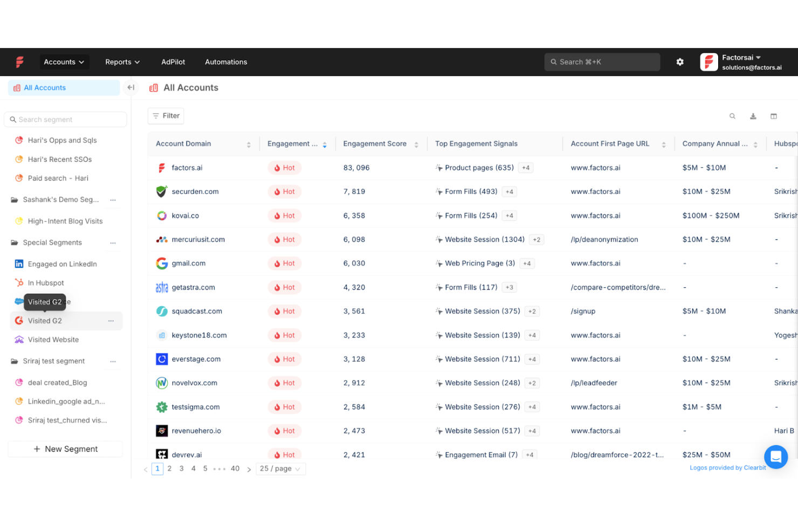This screenshot has height=532, width=798.
Task: Click the Filter button
Action: pos(166,116)
